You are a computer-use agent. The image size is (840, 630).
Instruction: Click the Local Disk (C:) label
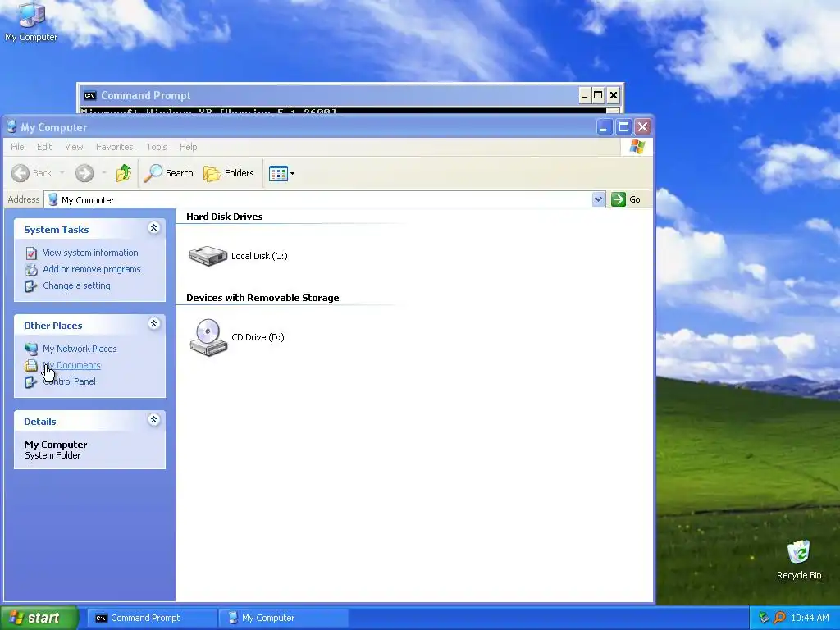tap(259, 256)
